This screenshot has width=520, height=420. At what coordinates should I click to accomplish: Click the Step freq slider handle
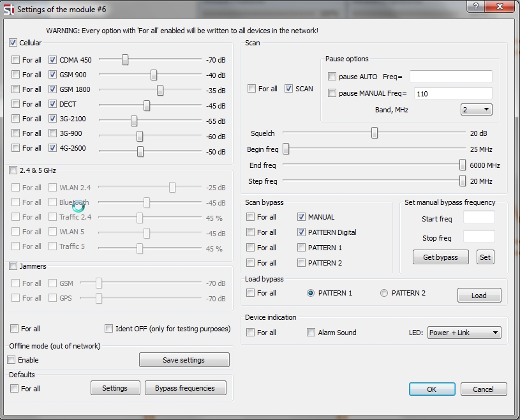pyautogui.click(x=463, y=181)
